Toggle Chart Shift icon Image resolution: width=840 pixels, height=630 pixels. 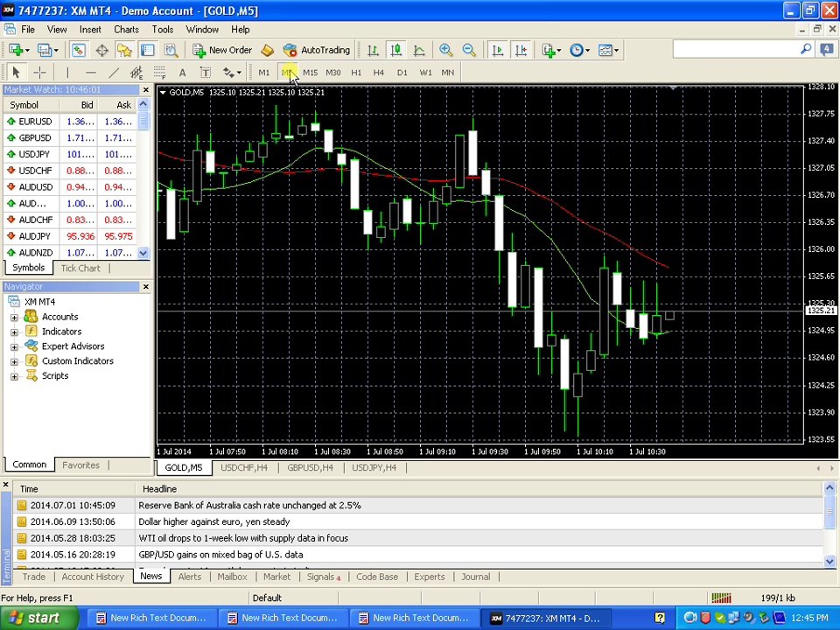point(521,50)
